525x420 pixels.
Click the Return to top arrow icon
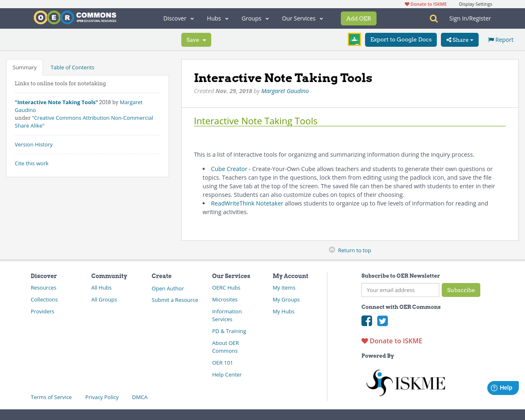coord(332,249)
